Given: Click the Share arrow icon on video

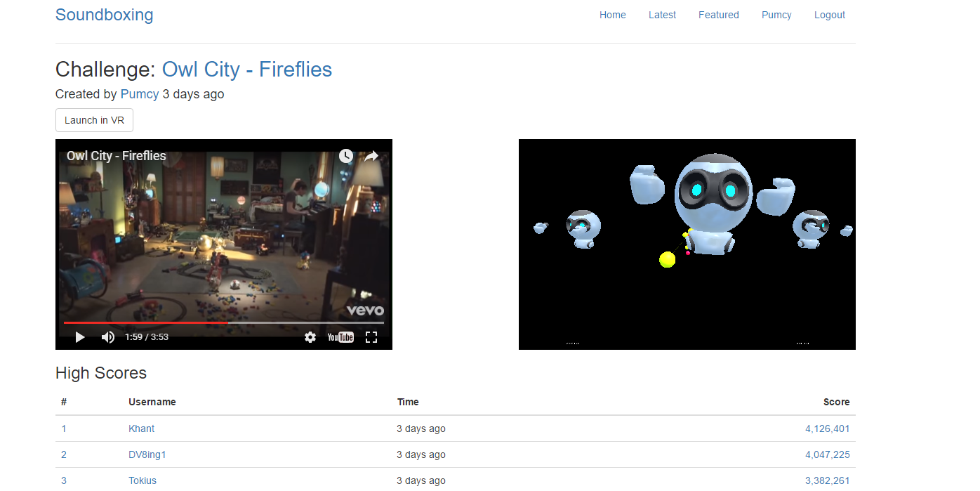Looking at the screenshot, I should point(371,156).
